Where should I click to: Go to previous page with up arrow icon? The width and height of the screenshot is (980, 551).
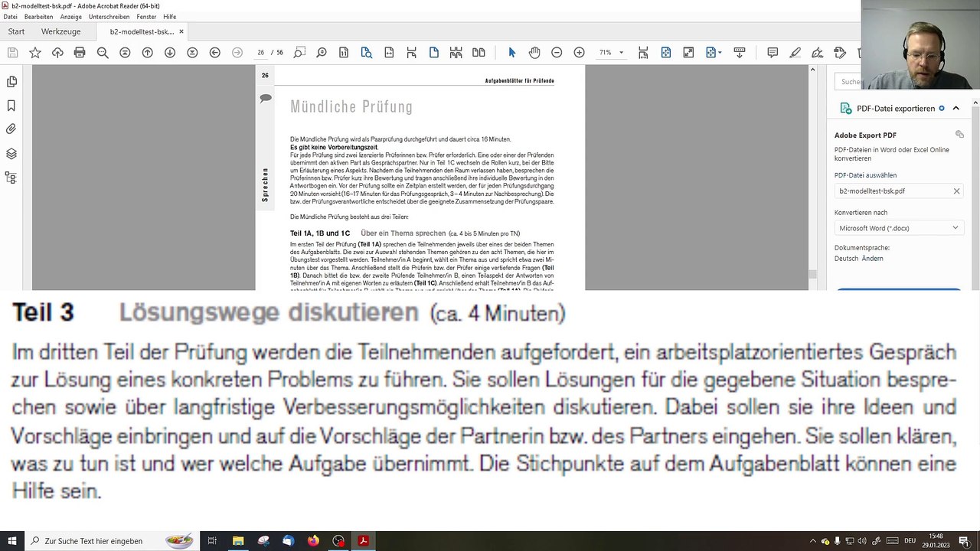point(148,52)
